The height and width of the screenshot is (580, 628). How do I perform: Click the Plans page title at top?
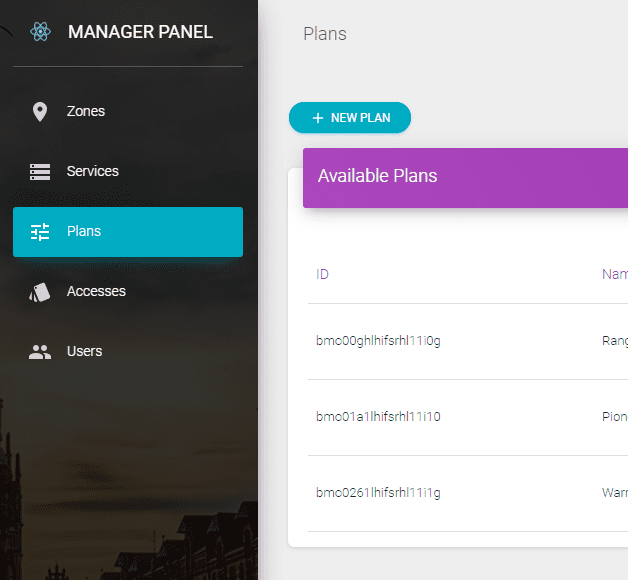point(325,34)
